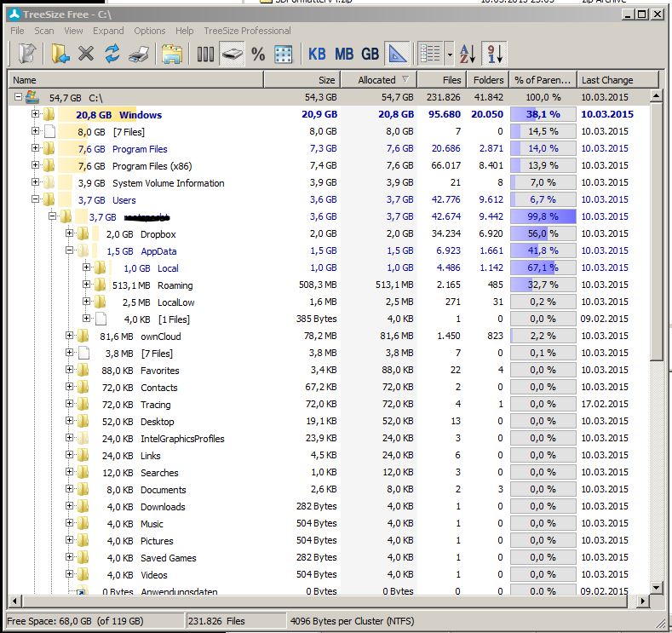672x633 pixels.
Task: Click the Print icon in the toolbar
Action: 139,55
